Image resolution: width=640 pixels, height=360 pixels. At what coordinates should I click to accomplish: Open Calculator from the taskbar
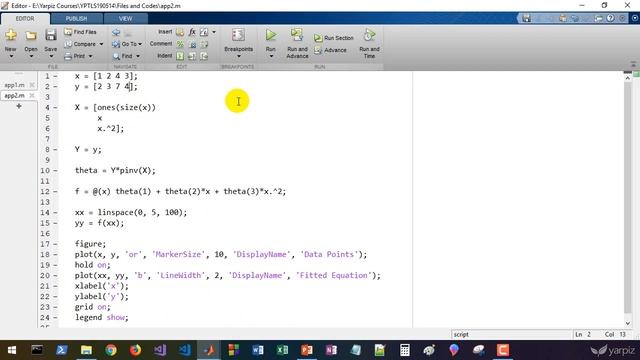coord(404,350)
